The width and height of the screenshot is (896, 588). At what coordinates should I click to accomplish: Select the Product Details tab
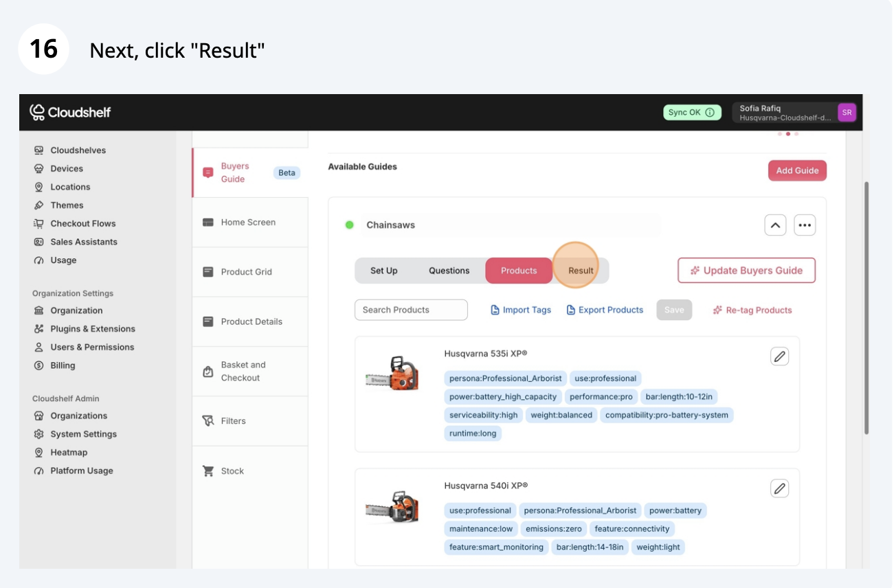coord(250,321)
